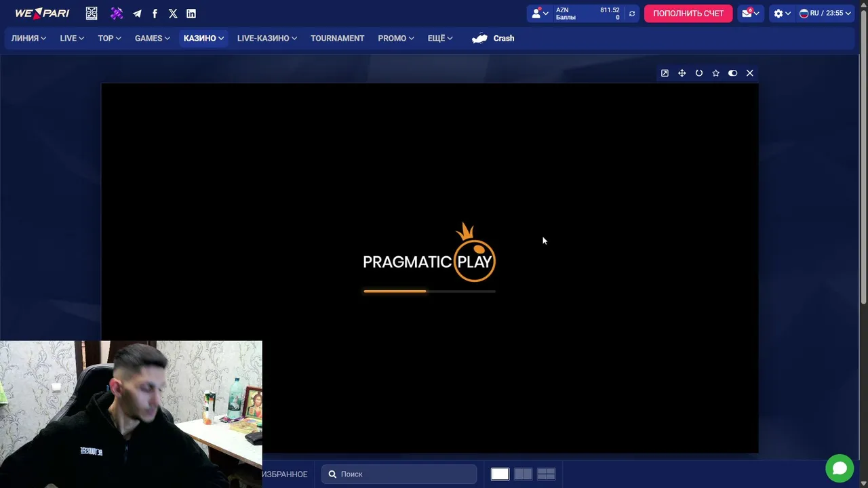Open the user profile menu
This screenshot has height=488, width=868.
pos(540,14)
